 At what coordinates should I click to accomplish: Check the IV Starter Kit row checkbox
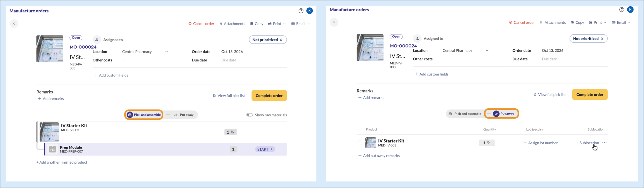coord(360,143)
